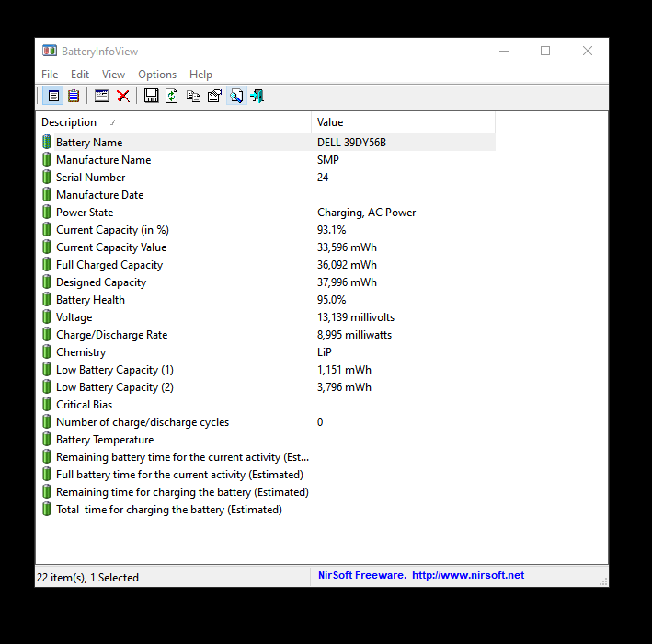Copy selected items using the copy icon
Screen dimensions: 652x644
pyautogui.click(x=193, y=96)
